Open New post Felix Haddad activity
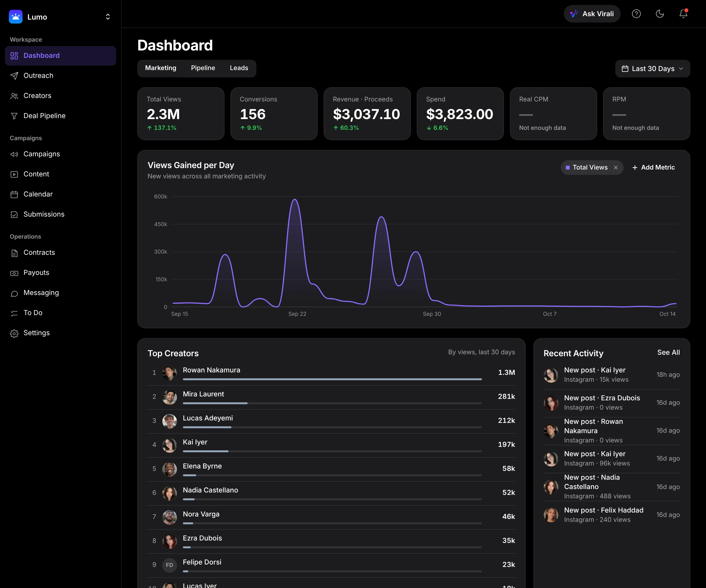 click(612, 515)
